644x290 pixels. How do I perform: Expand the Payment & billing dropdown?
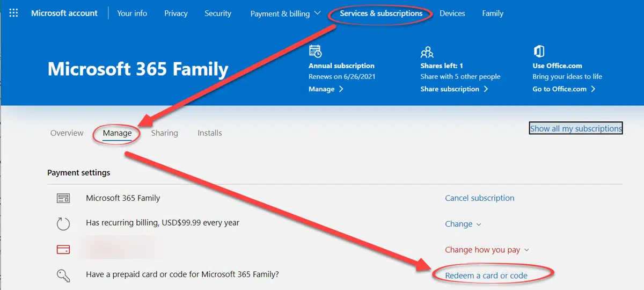[x=286, y=13]
